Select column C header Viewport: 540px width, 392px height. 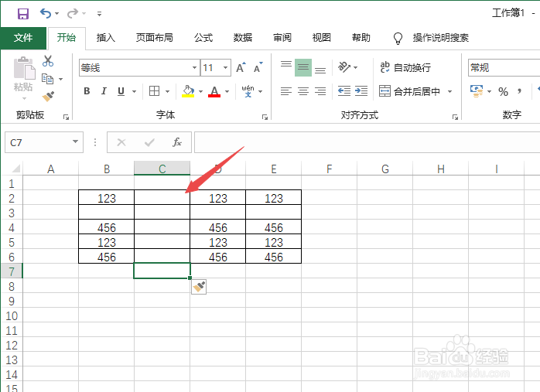point(162,169)
